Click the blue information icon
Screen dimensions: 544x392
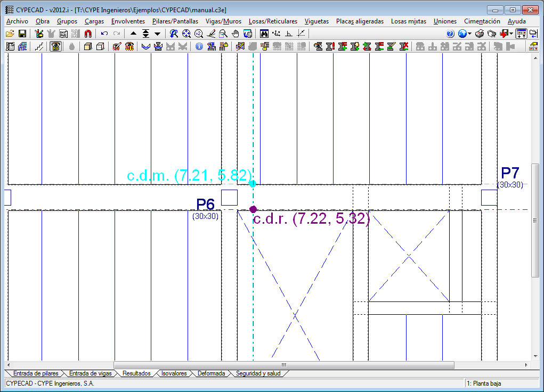199,46
